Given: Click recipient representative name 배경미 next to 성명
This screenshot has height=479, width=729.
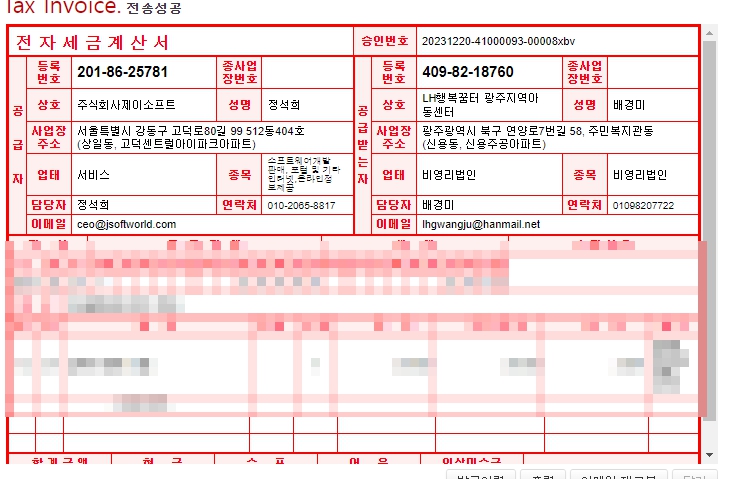Looking at the screenshot, I should click(x=629, y=105).
